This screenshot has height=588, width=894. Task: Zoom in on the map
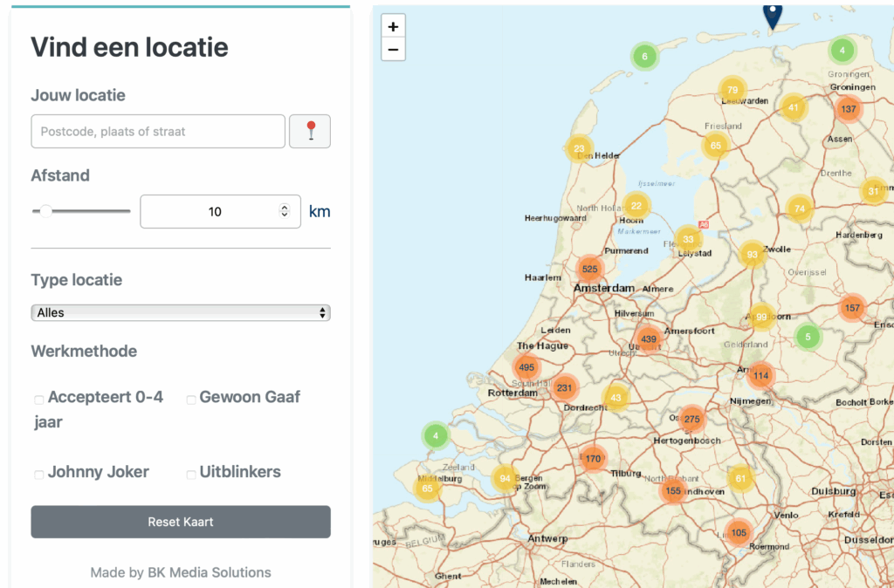pos(393,27)
